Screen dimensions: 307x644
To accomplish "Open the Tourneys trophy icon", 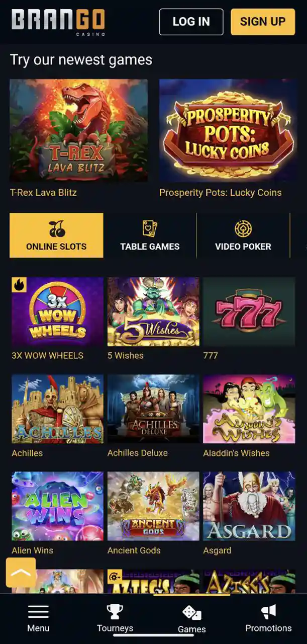I will pyautogui.click(x=115, y=612).
